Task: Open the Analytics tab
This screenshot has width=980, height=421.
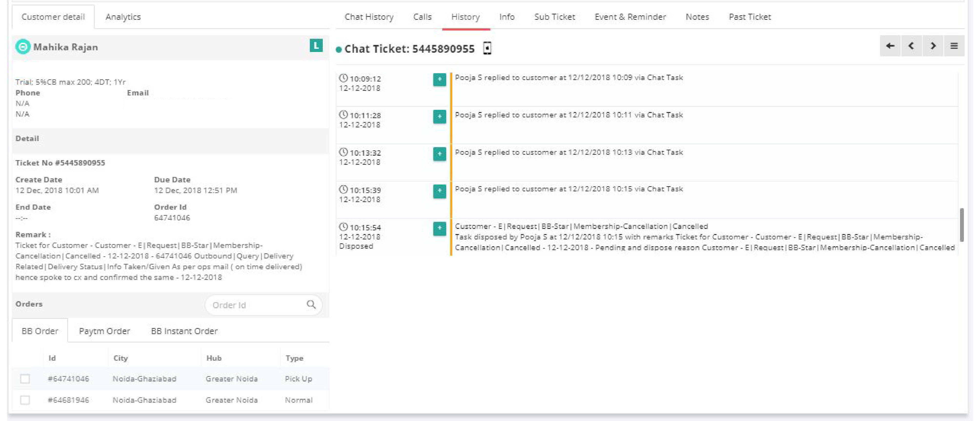Action: click(x=123, y=17)
